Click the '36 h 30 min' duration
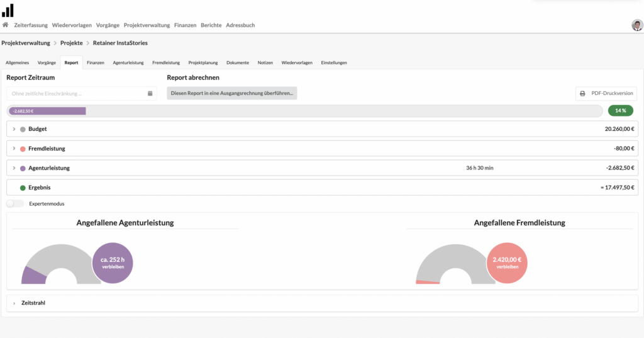The height and width of the screenshot is (338, 644). [480, 168]
